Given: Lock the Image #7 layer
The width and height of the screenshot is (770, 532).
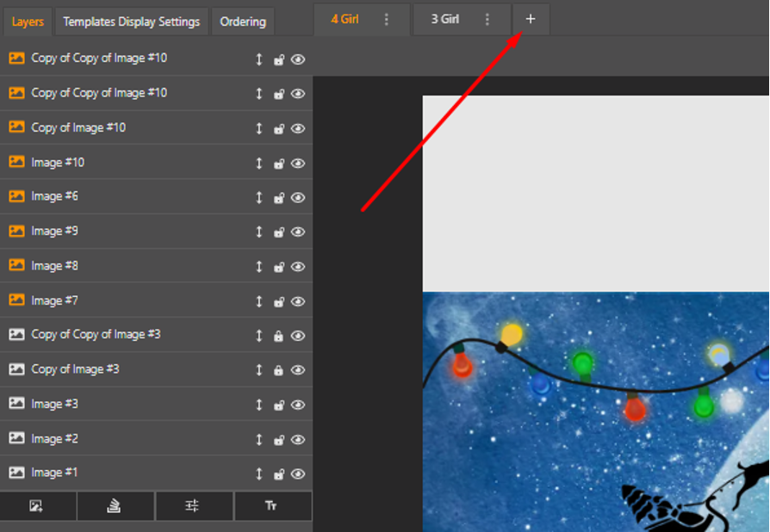Looking at the screenshot, I should pos(278,302).
